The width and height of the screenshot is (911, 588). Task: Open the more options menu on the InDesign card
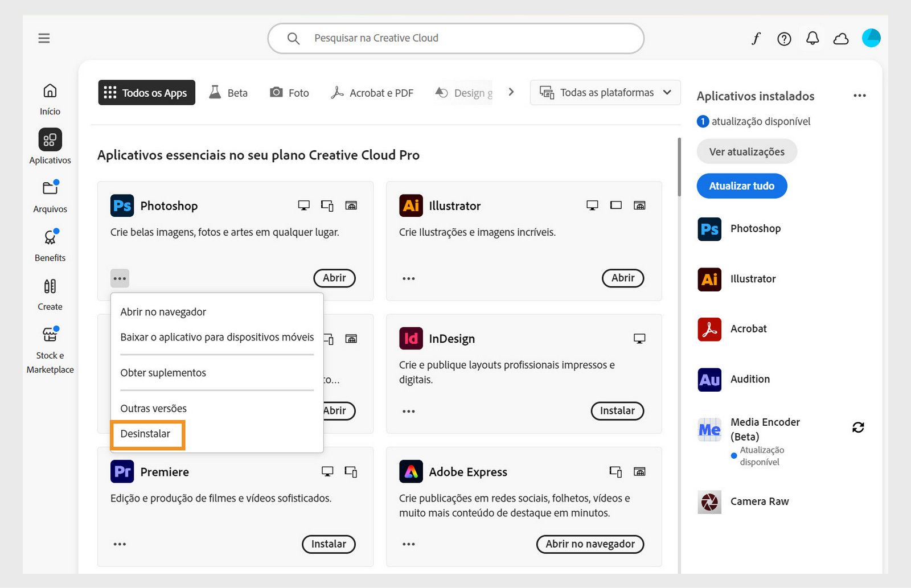(408, 411)
